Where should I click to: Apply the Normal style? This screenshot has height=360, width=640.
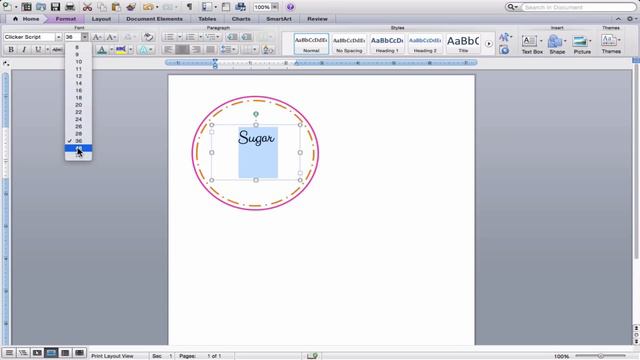click(x=311, y=44)
